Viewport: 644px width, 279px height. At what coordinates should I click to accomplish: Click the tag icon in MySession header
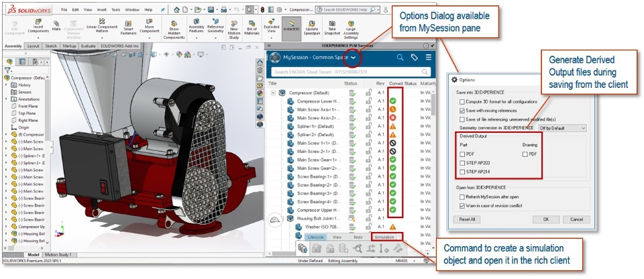click(x=415, y=58)
